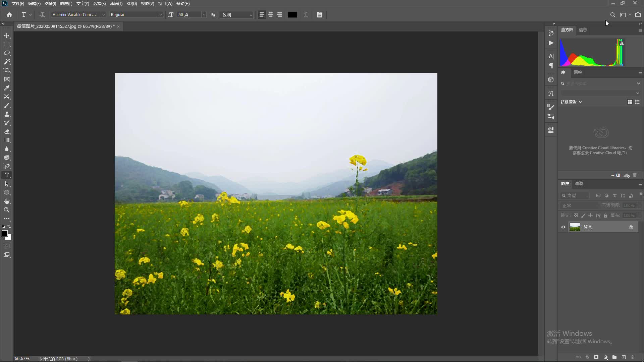Open the 滤镜(T) menu
644x362 pixels.
pos(116,4)
